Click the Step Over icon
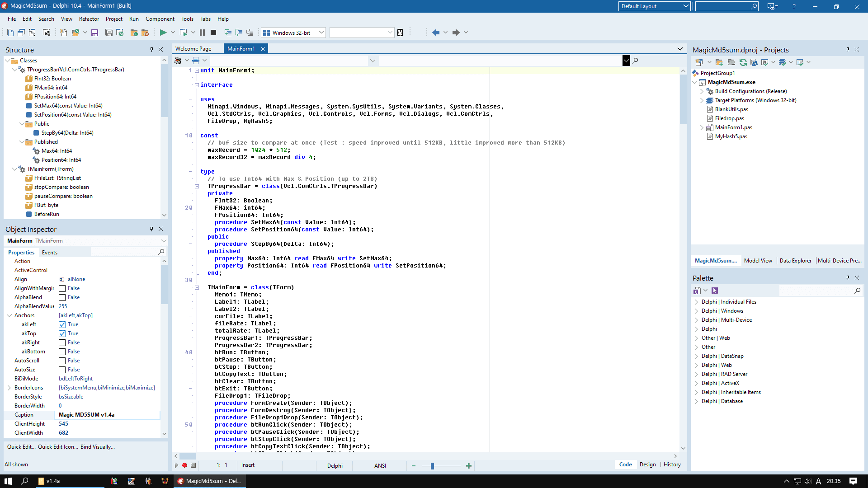 pyautogui.click(x=239, y=33)
